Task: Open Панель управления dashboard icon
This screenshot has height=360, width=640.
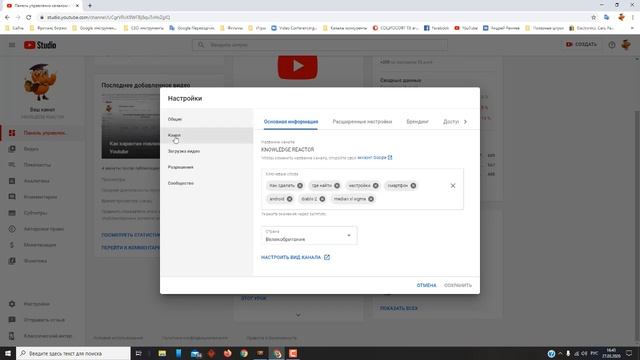Action: (12, 133)
